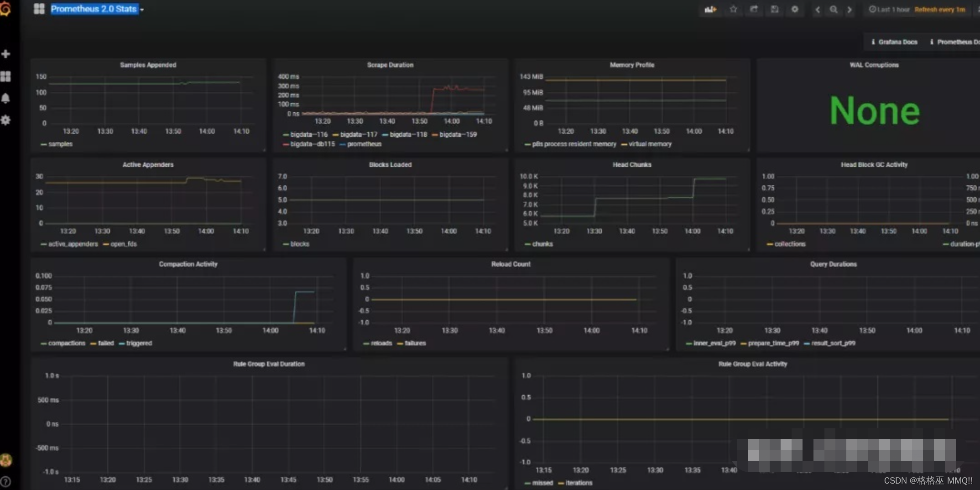Click the Add panel icon
The image size is (980, 490).
pos(710,10)
